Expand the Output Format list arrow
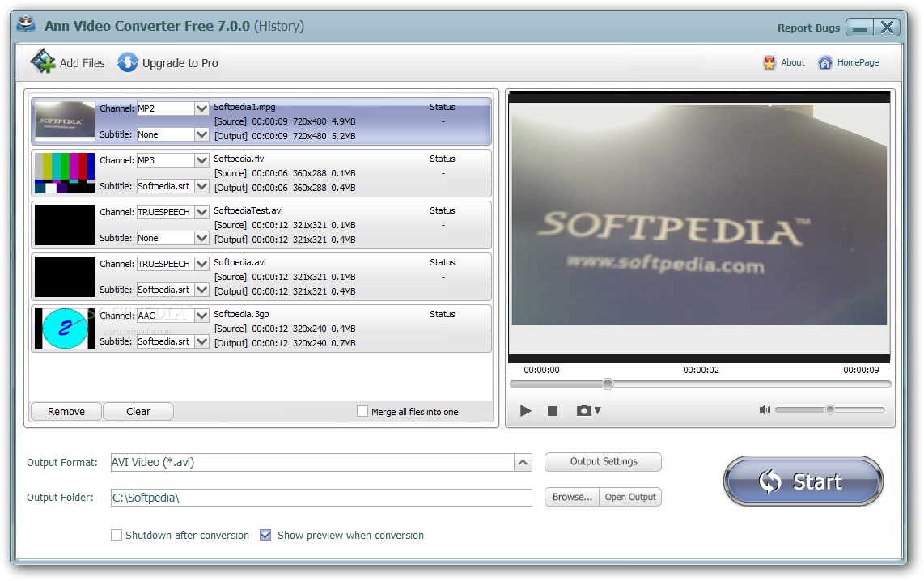924x581 pixels. click(523, 463)
